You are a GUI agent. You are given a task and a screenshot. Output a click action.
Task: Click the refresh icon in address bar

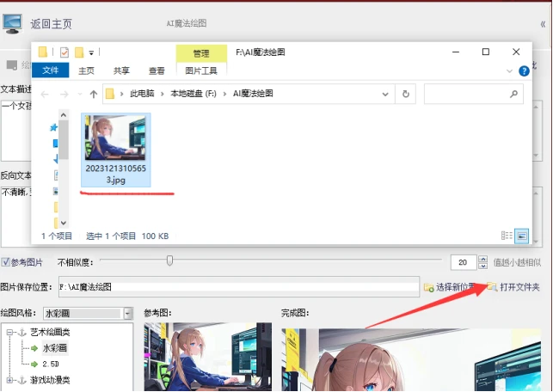406,94
